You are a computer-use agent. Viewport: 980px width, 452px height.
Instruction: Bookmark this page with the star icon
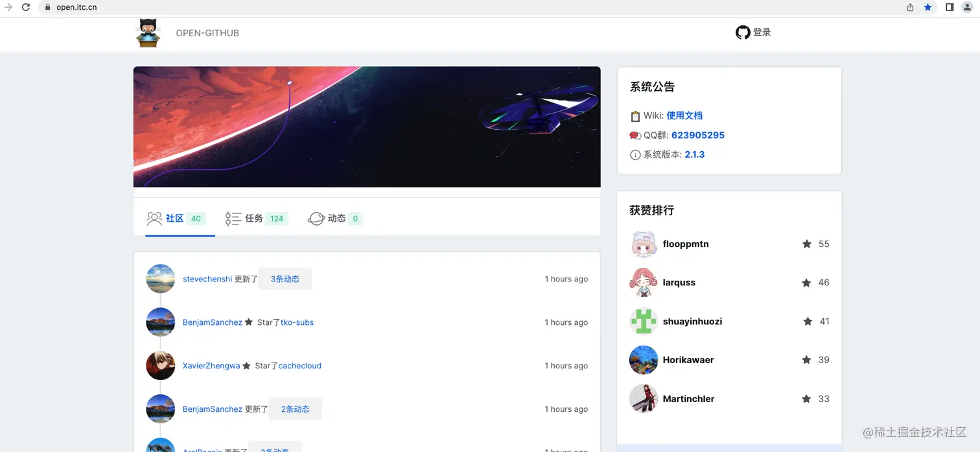(x=927, y=7)
